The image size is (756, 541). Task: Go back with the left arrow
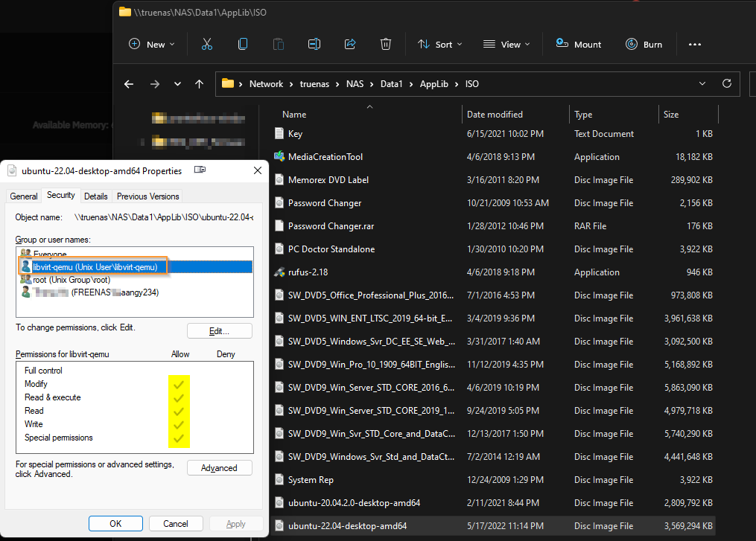pos(129,84)
